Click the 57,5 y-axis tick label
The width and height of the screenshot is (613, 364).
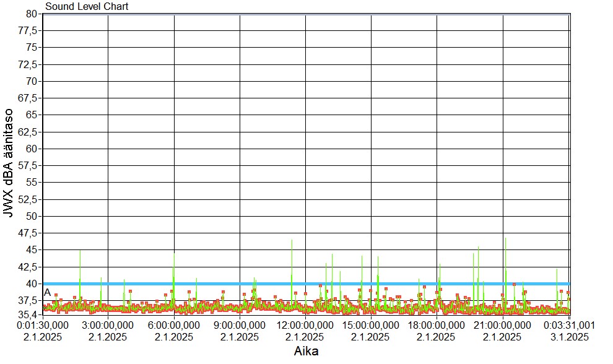click(27, 166)
